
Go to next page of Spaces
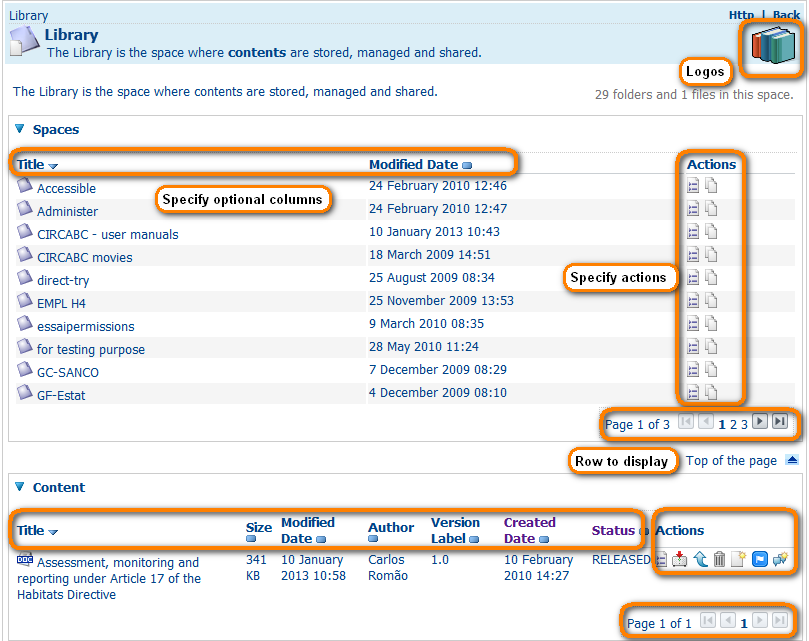[x=760, y=423]
